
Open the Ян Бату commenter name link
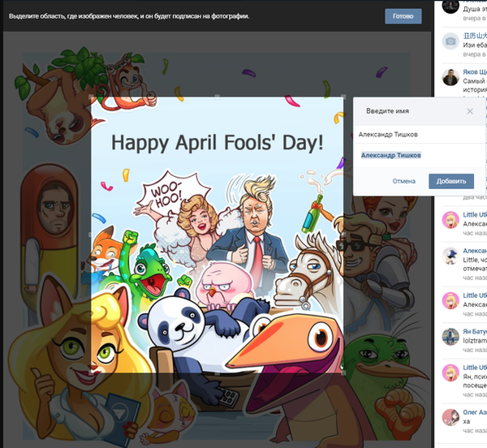475,332
